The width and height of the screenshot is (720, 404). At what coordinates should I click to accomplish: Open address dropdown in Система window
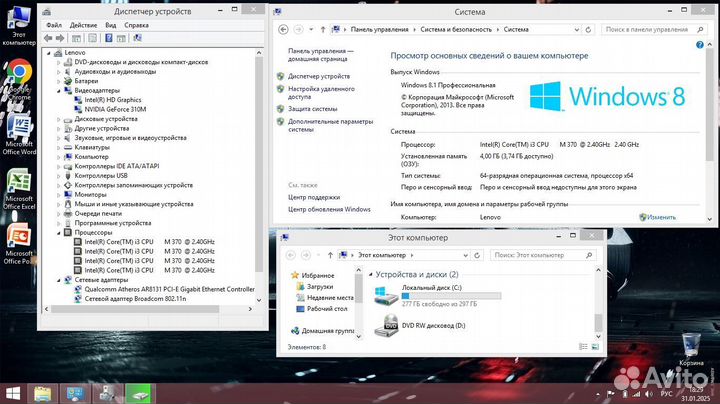pyautogui.click(x=577, y=29)
